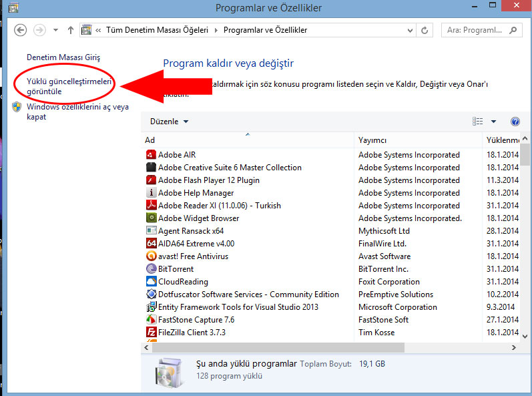532x396 pixels.
Task: Click the Adobe AIR program icon
Action: [151, 155]
